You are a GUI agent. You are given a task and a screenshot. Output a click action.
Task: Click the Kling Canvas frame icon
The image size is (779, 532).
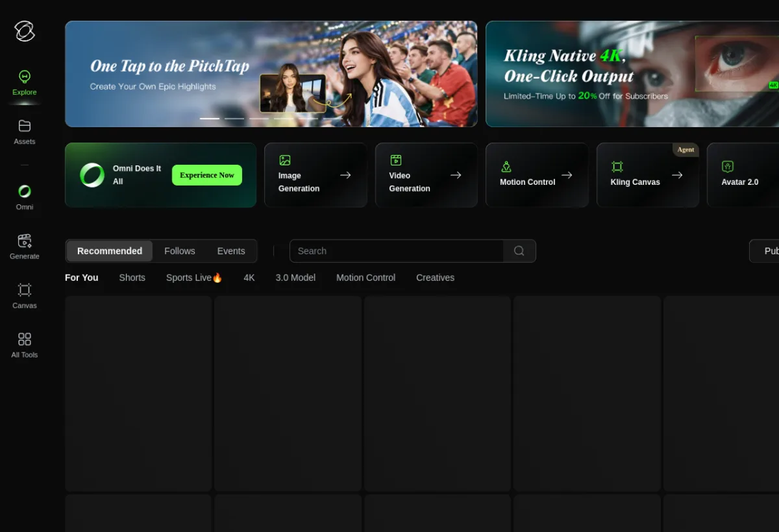click(x=617, y=167)
